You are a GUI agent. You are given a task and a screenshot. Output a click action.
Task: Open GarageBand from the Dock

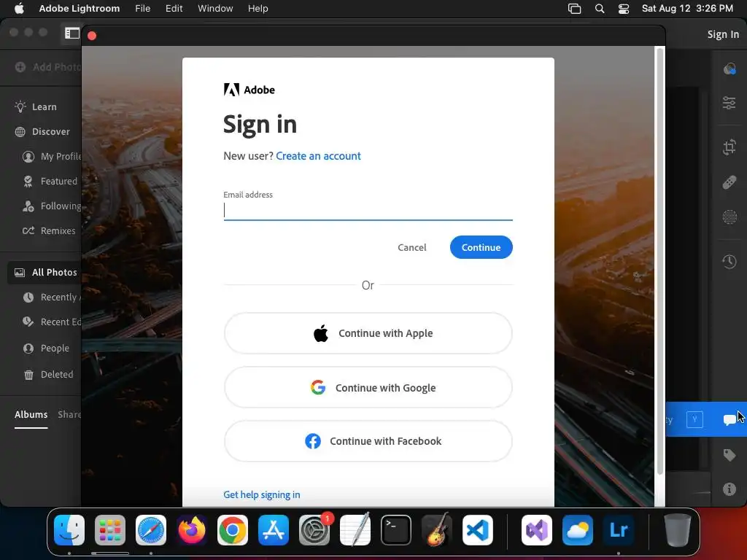[437, 530]
